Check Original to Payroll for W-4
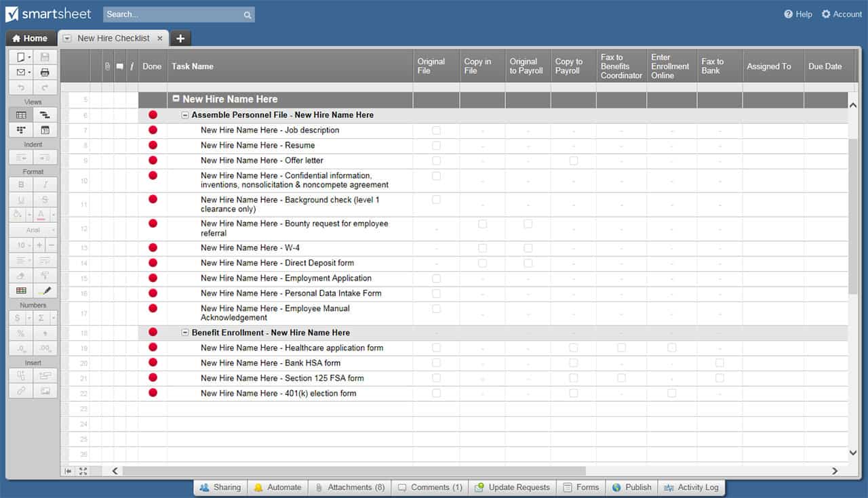The width and height of the screenshot is (868, 498). (x=528, y=248)
